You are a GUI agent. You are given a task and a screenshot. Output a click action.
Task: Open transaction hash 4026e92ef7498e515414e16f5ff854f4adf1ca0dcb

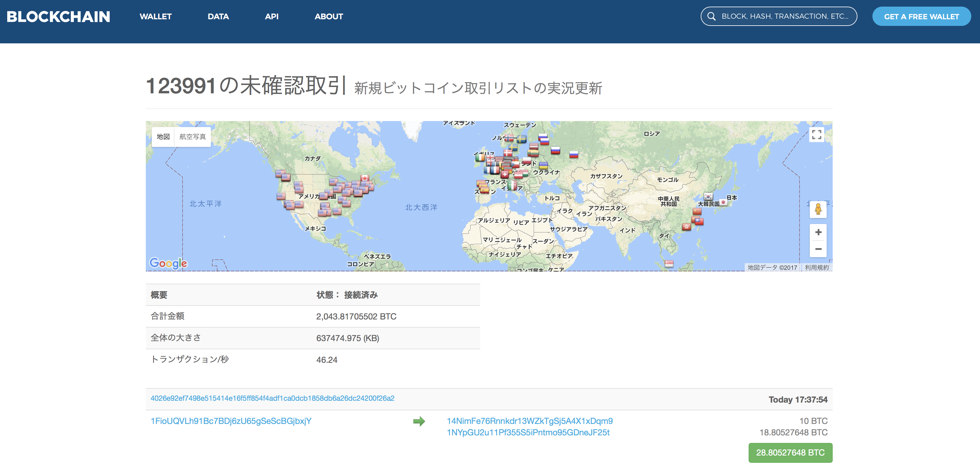272,399
